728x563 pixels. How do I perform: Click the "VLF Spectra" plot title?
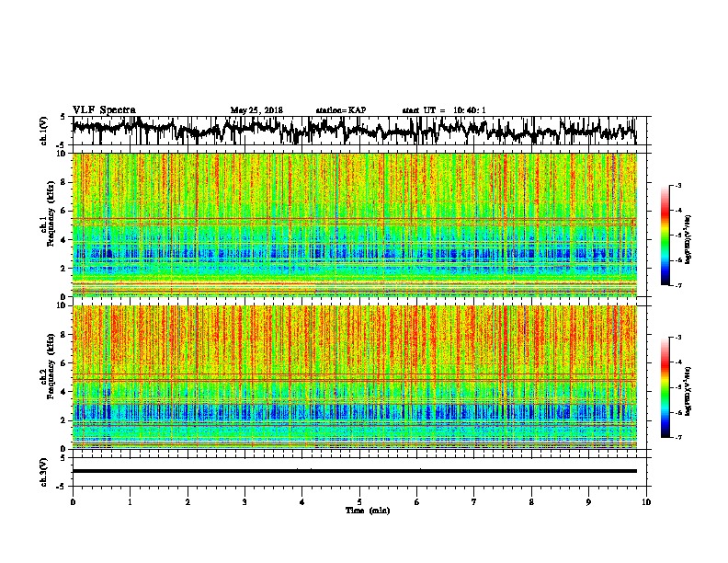104,110
